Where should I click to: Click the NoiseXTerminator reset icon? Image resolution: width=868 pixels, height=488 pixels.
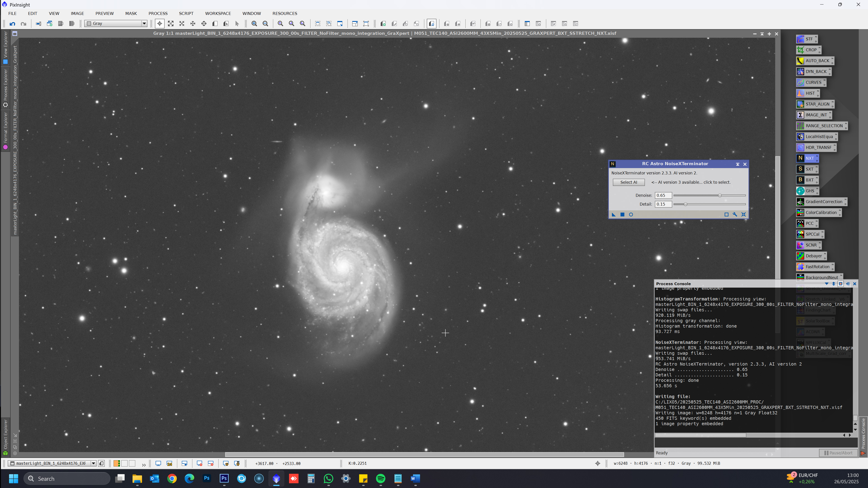[743, 214]
